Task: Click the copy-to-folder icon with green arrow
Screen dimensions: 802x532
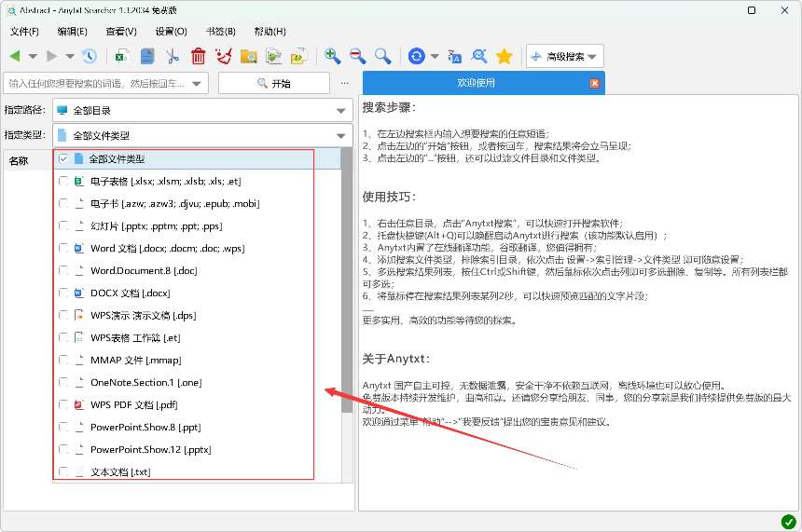Action: (x=273, y=56)
